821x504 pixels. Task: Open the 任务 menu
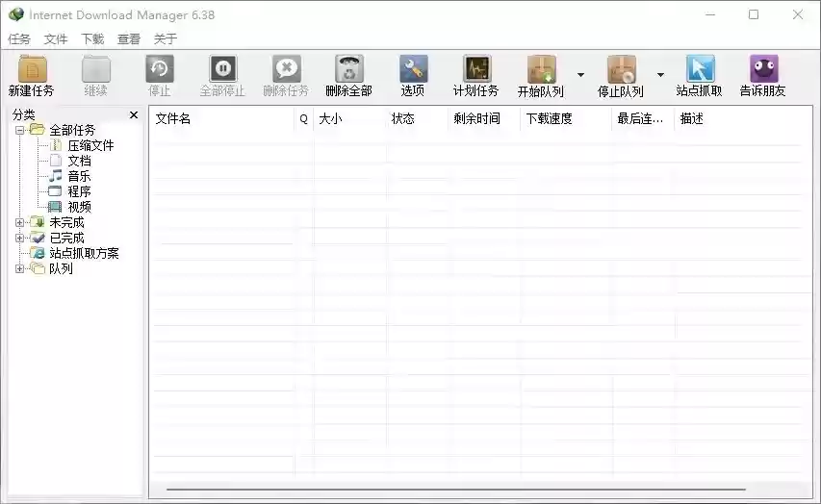(x=19, y=39)
